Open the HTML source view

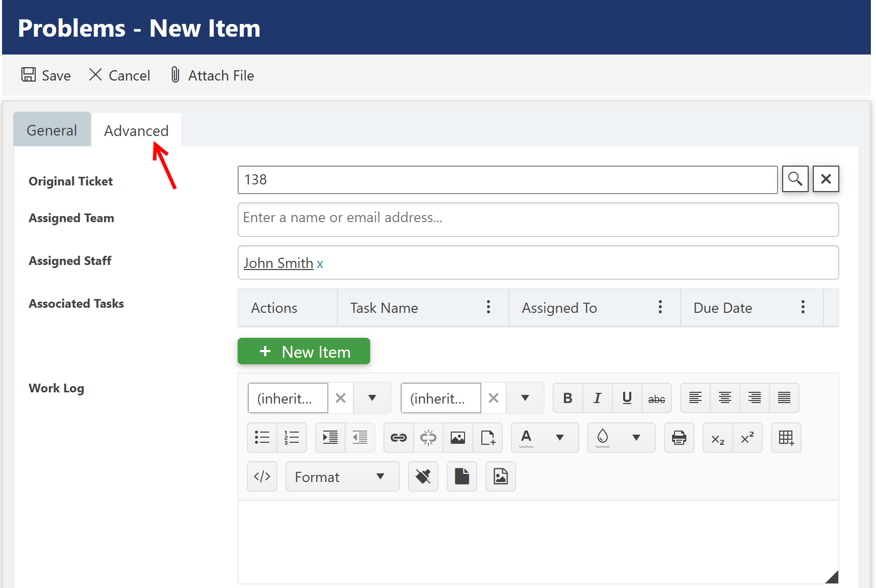262,477
